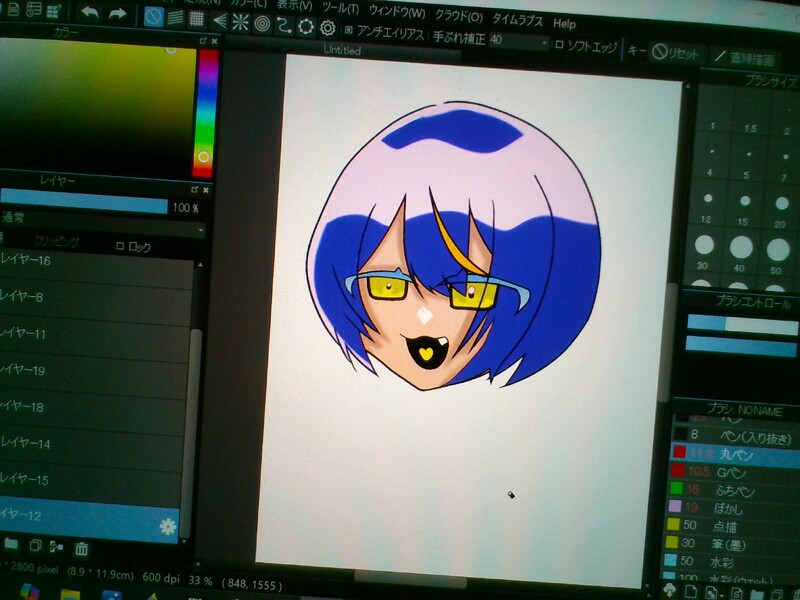Duplicate the brush with the copy icon
This screenshot has height=600, width=800.
778,595
